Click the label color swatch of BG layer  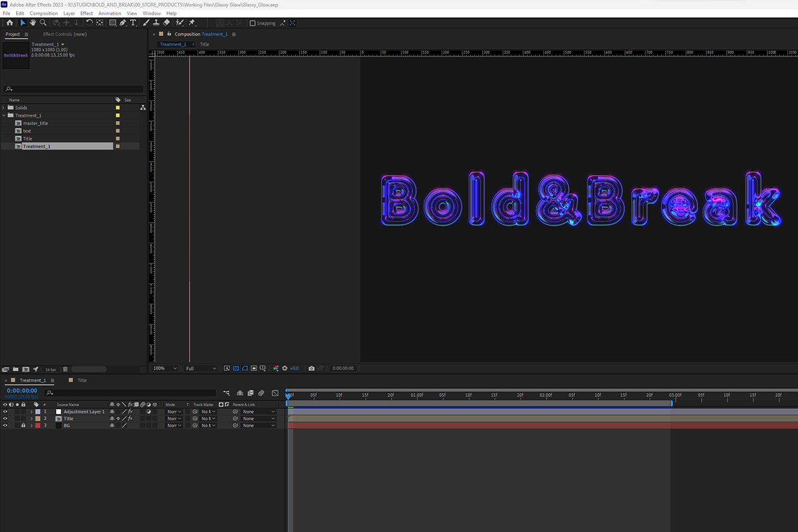pos(37,426)
